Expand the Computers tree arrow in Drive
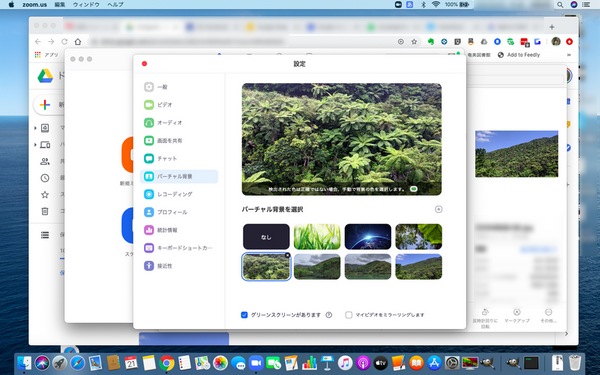This screenshot has width=600, height=375. (x=35, y=145)
